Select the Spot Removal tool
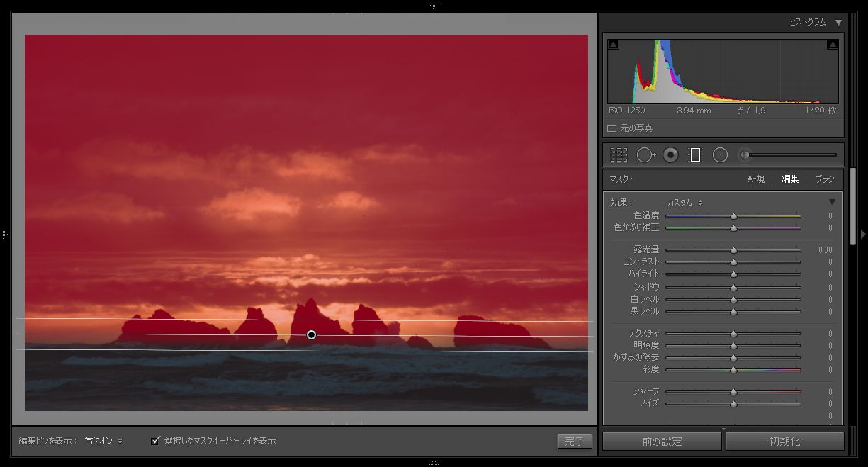This screenshot has width=868, height=467. (x=646, y=154)
